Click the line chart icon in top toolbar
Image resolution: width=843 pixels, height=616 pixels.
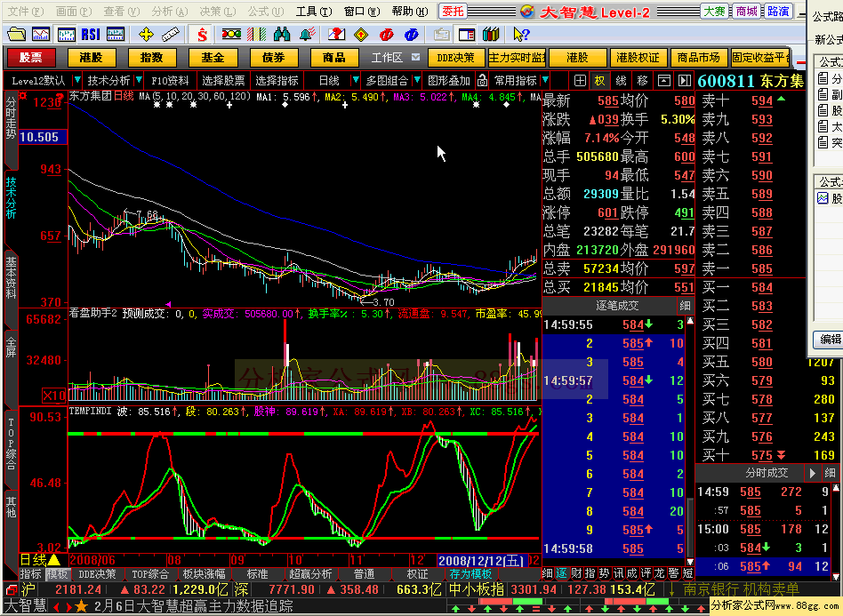click(x=41, y=35)
